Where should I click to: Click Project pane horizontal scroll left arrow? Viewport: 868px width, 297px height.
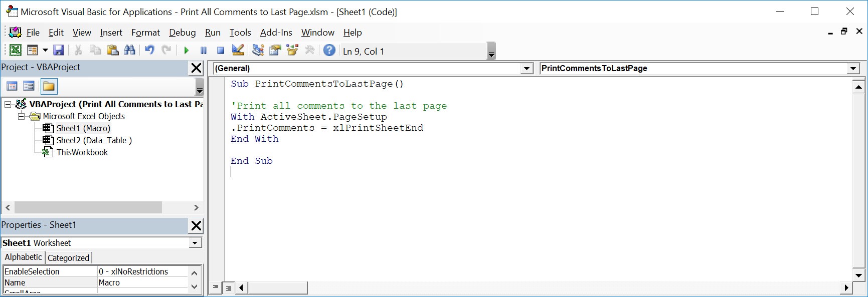[8, 207]
